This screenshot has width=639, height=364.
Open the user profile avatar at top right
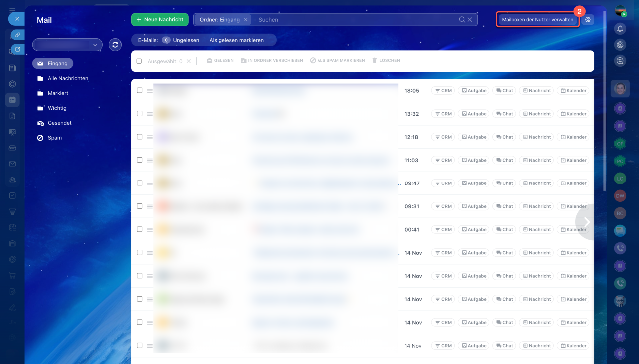620,11
